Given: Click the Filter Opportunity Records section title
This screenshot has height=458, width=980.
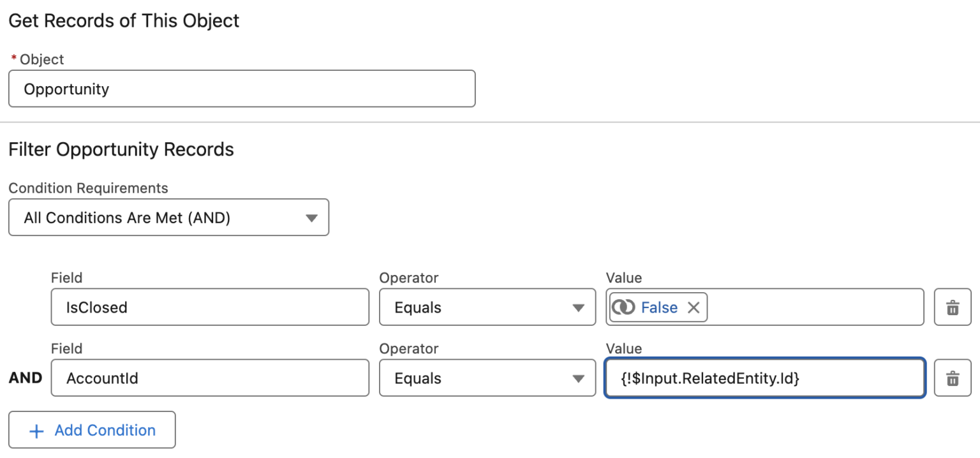Looking at the screenshot, I should 121,149.
